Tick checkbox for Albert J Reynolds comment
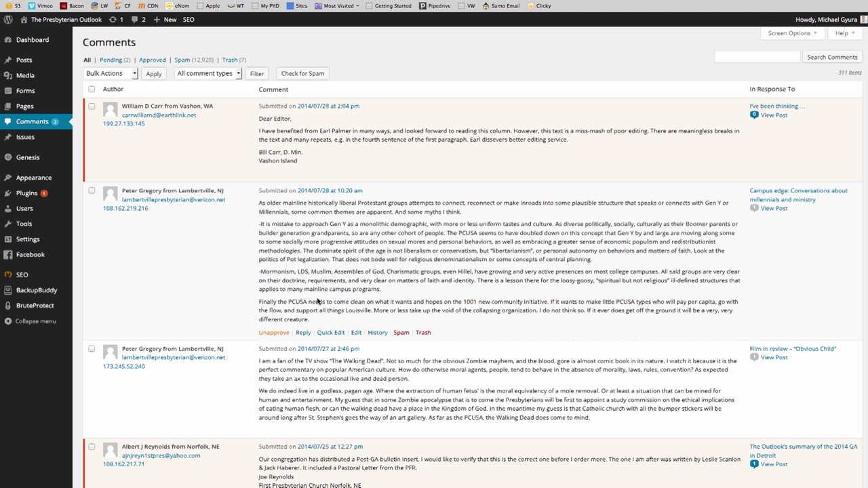Screen dimensions: 868x488 pyautogui.click(x=92, y=447)
